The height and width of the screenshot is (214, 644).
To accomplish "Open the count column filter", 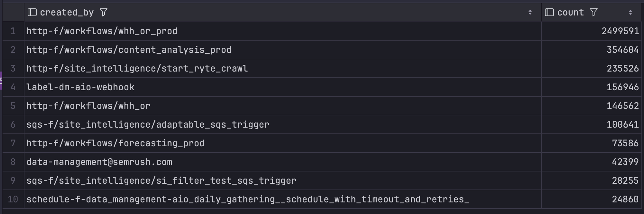I will [594, 13].
